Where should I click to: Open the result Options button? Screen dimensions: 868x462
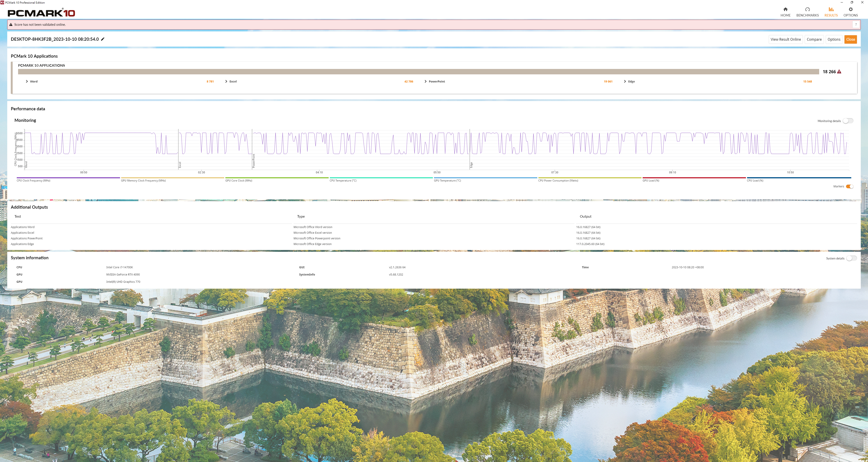[834, 39]
